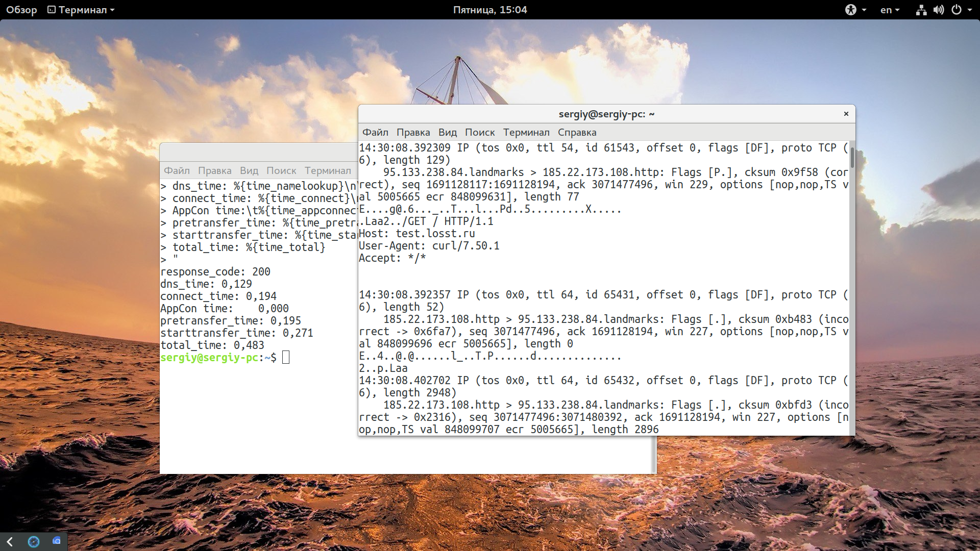980x551 pixels.
Task: Open the clock showing Пятница, 15:04
Action: pos(490,10)
